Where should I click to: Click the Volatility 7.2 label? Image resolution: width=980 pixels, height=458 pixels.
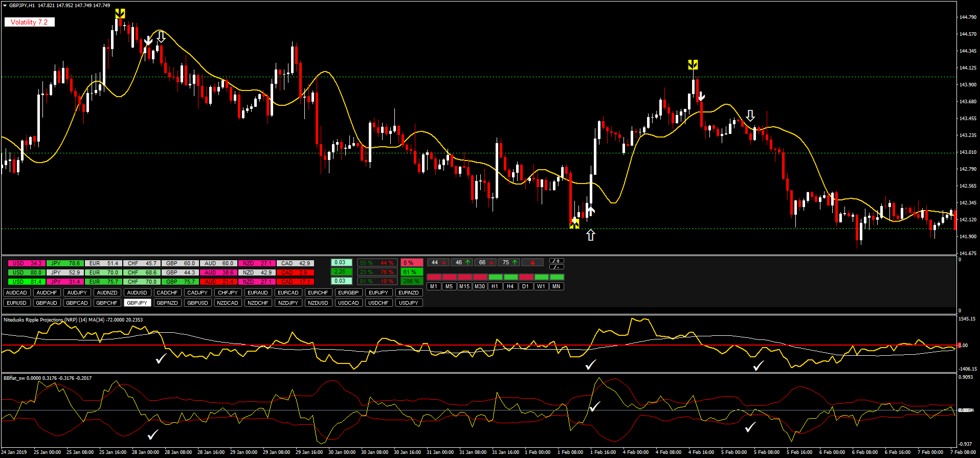29,22
